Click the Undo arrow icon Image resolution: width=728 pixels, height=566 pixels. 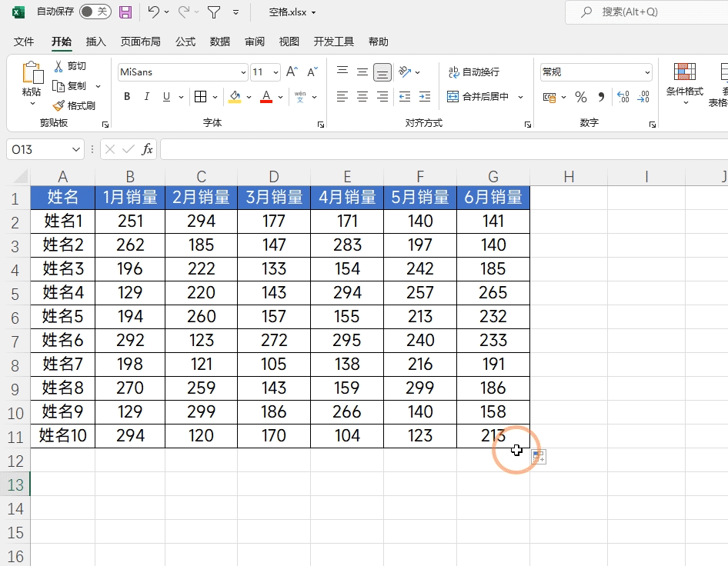(154, 12)
